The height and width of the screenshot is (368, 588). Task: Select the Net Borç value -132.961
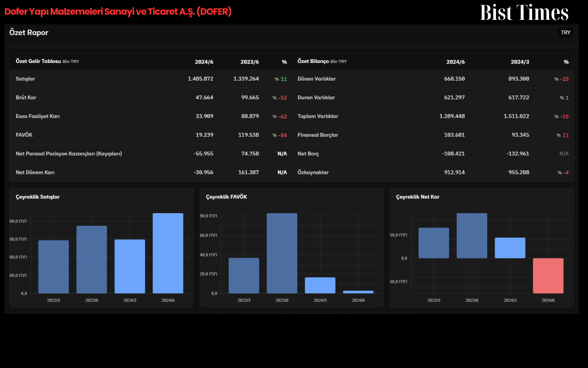point(518,154)
